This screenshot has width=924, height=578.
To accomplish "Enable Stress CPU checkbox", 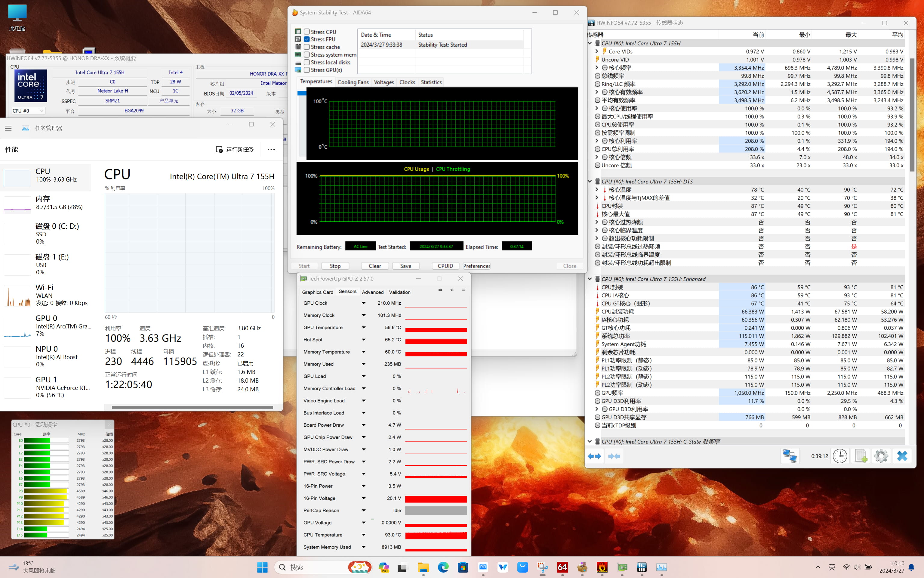I will (x=306, y=32).
